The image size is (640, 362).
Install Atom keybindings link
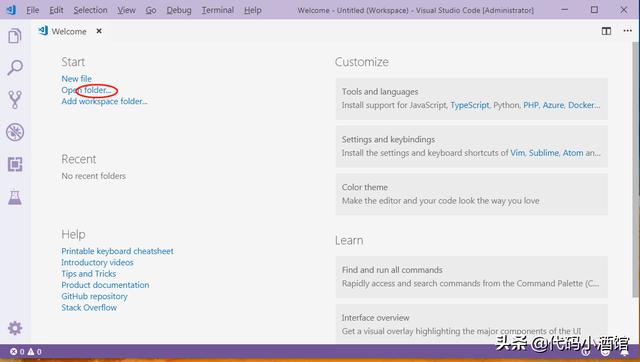[573, 153]
